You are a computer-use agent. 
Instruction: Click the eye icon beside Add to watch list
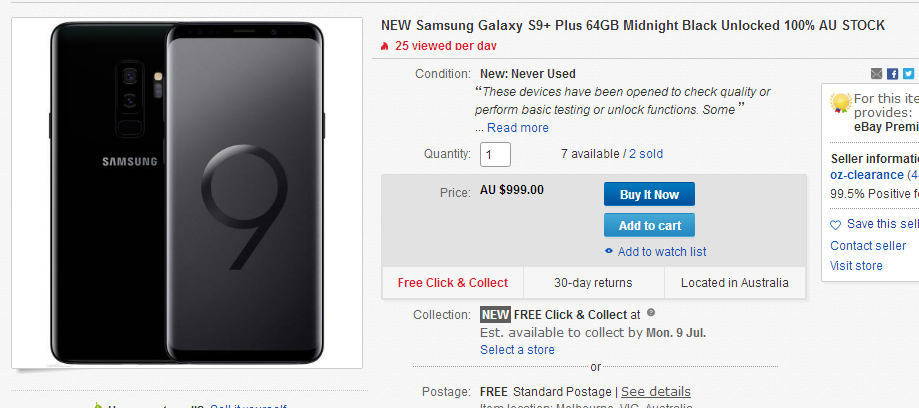tap(609, 251)
